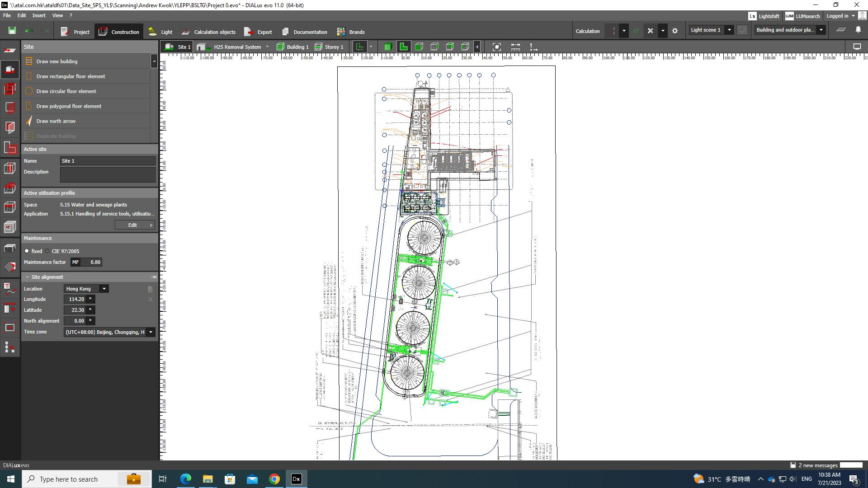This screenshot has width=868, height=488.
Task: Open the Insert menu
Action: tap(39, 15)
